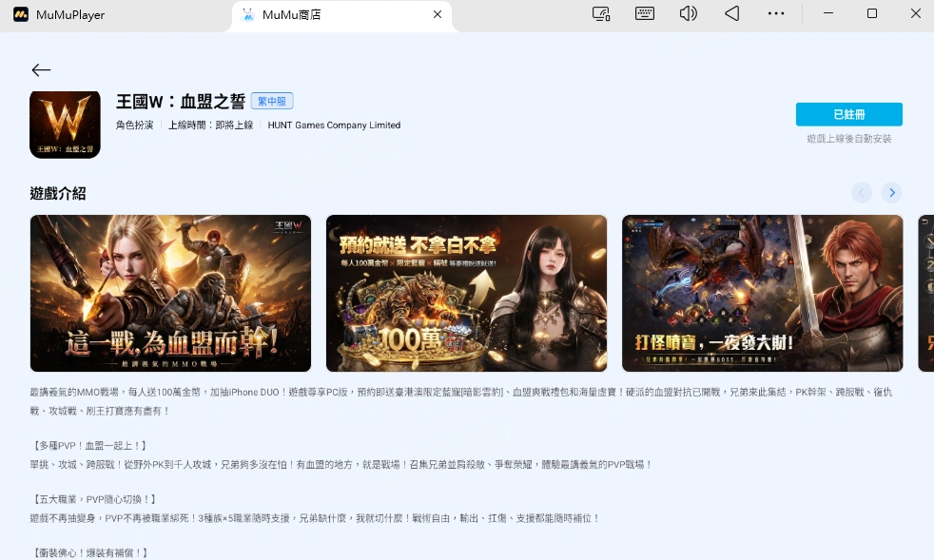Click the 【衝裝佛心!爆裝有補償!】 heading
Image resolution: width=934 pixels, height=560 pixels.
[x=88, y=552]
